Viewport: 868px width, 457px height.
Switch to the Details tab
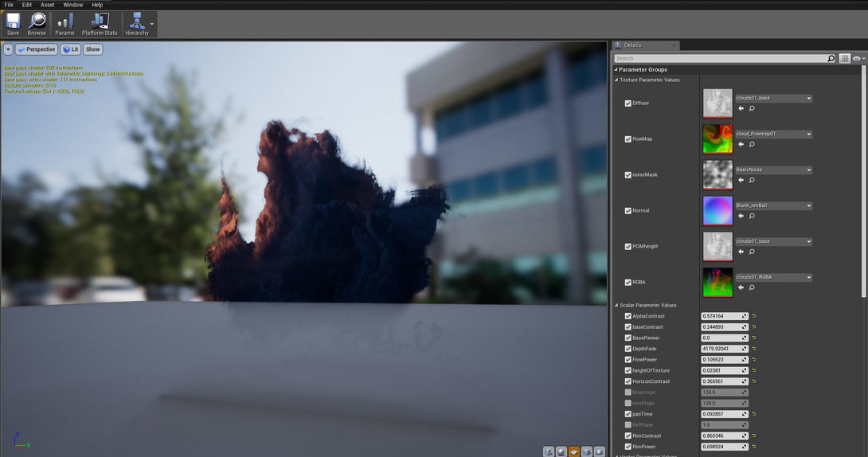[645, 45]
